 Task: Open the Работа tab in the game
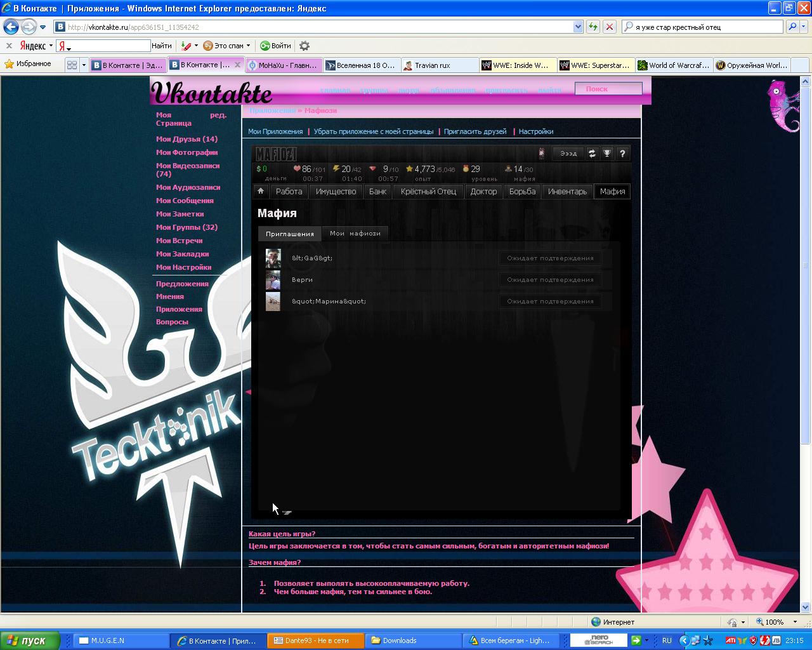pos(289,191)
